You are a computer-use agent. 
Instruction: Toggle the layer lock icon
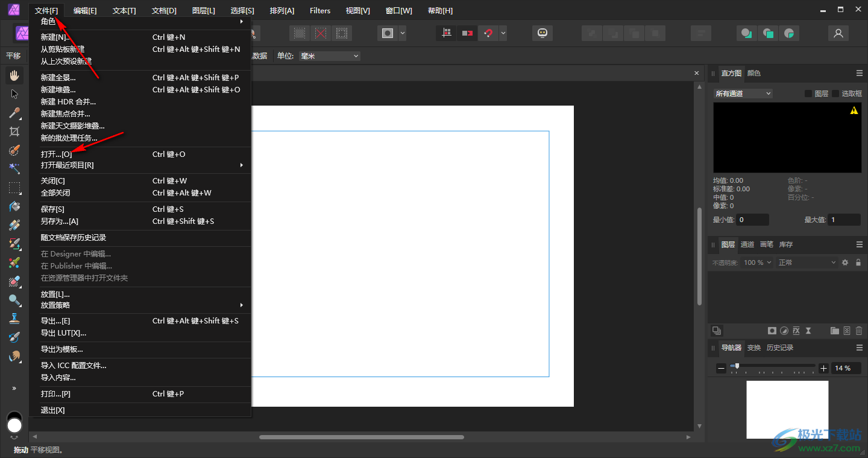[858, 262]
